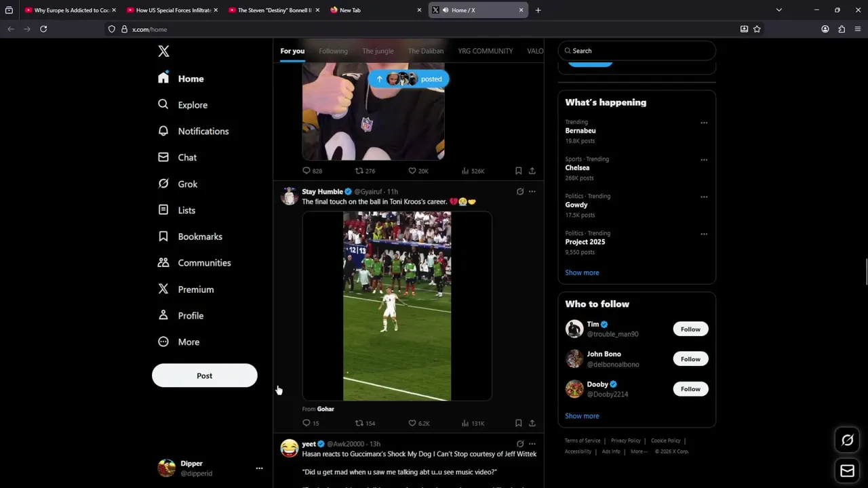Open Bookmarks page

190,237
